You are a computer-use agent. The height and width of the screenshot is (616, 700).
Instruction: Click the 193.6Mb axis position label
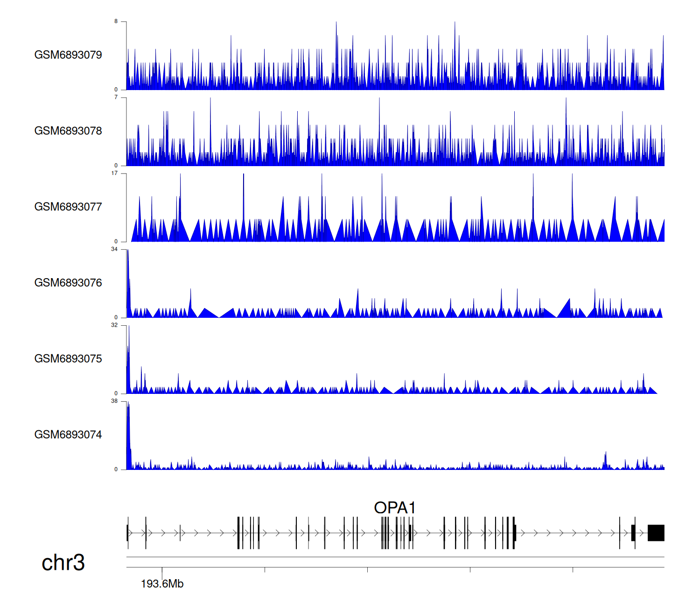click(x=162, y=584)
